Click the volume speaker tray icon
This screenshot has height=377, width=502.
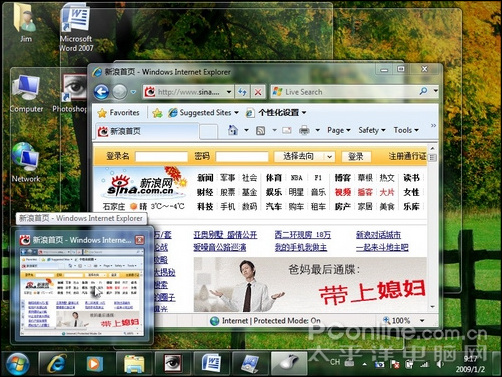(440, 364)
